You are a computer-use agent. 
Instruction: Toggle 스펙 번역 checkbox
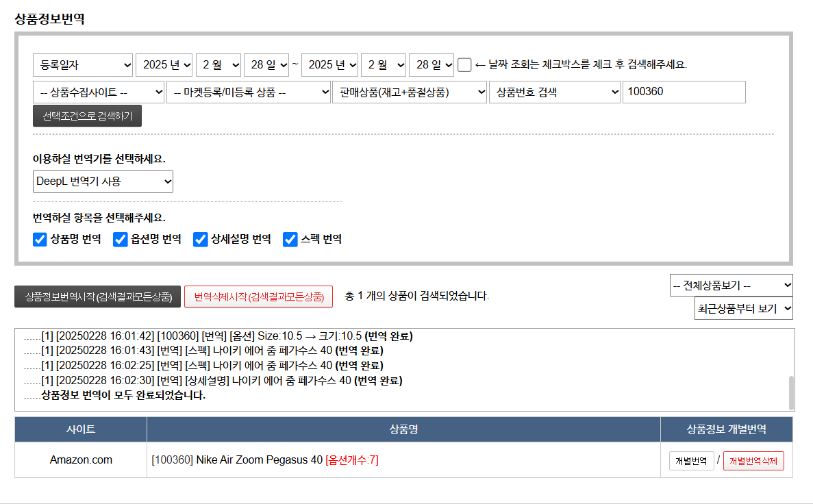[x=290, y=239]
